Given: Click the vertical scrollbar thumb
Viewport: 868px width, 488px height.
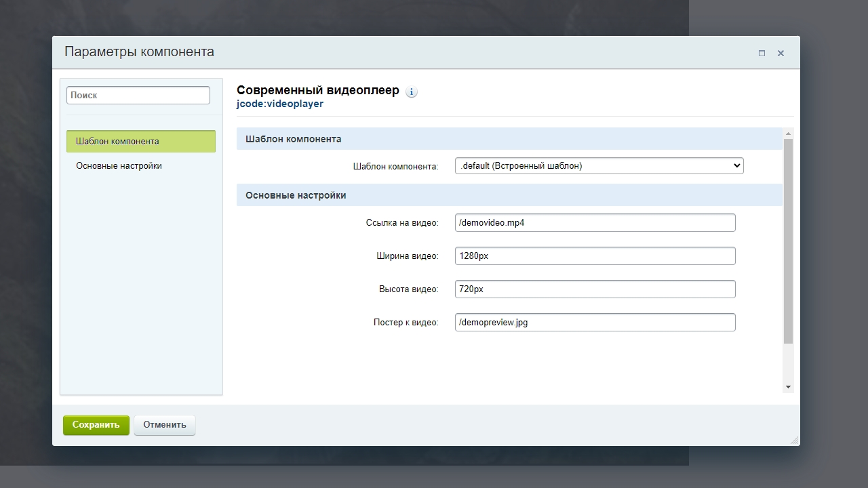Looking at the screenshot, I should (x=788, y=241).
